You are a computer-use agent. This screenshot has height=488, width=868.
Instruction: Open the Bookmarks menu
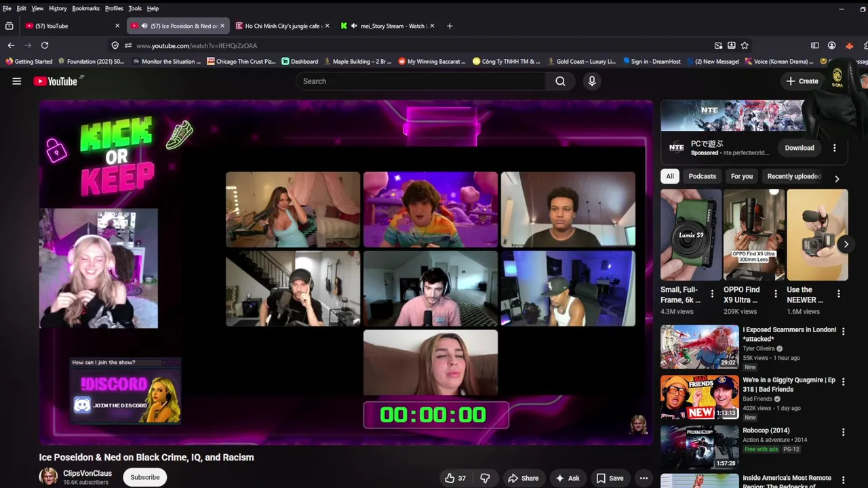point(85,8)
